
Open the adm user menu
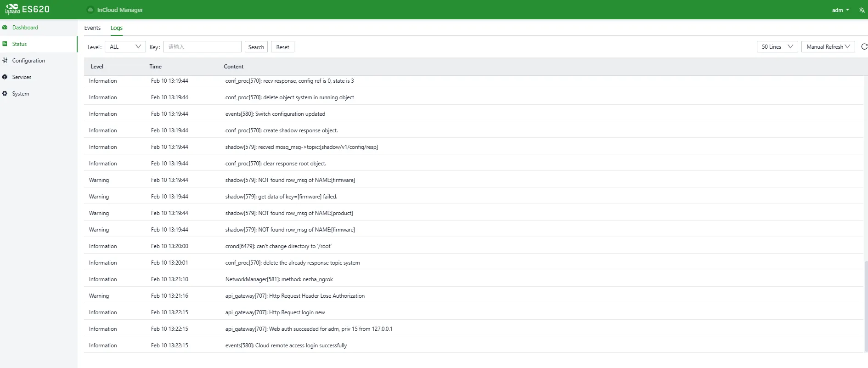840,10
